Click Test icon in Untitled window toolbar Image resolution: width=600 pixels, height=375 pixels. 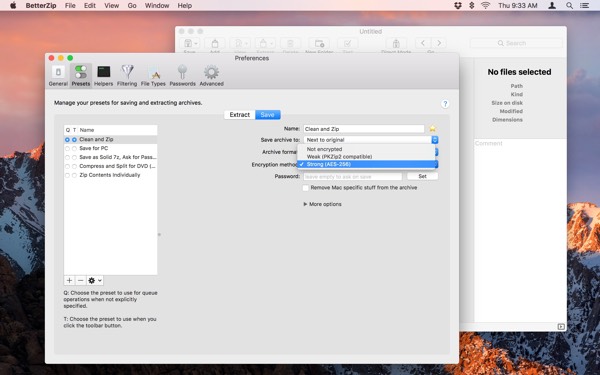347,43
